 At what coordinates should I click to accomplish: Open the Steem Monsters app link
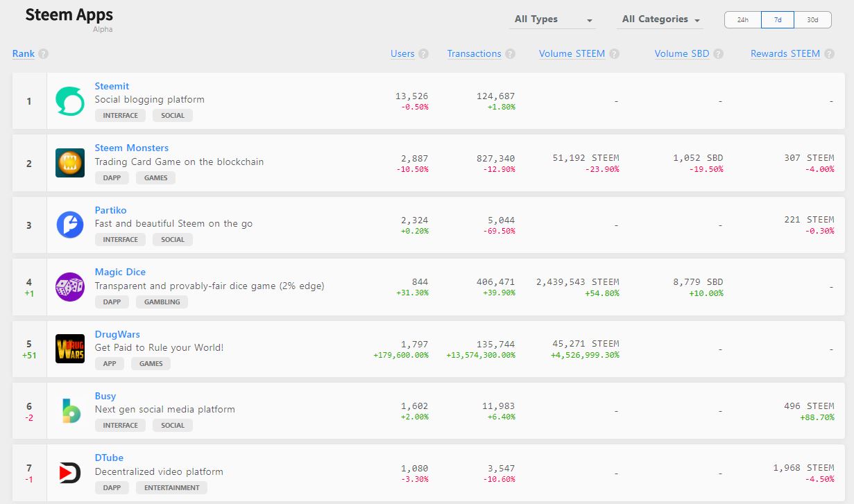132,148
